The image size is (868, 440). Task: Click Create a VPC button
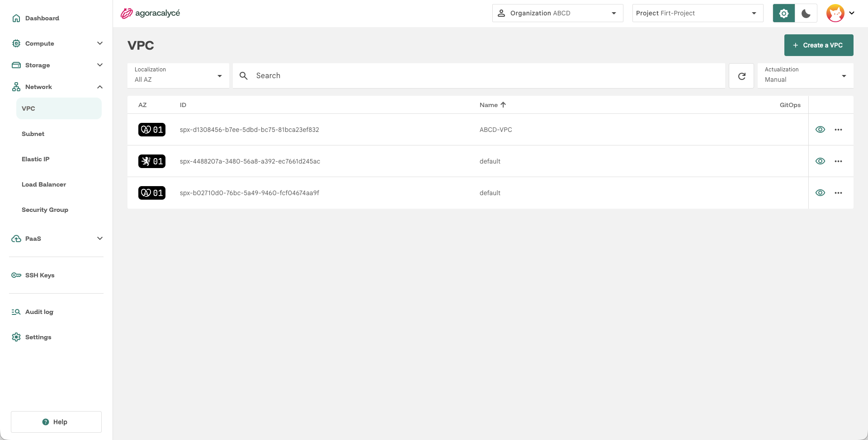[819, 45]
